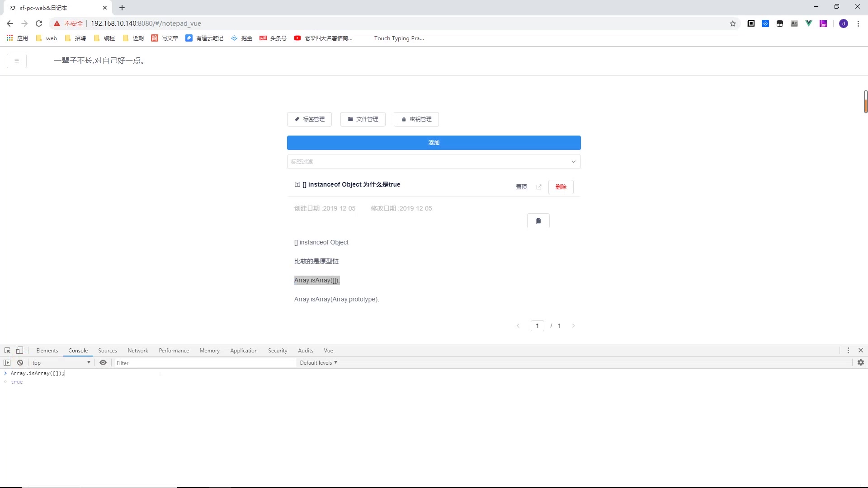Click the Vue tab in DevTools

tap(329, 350)
